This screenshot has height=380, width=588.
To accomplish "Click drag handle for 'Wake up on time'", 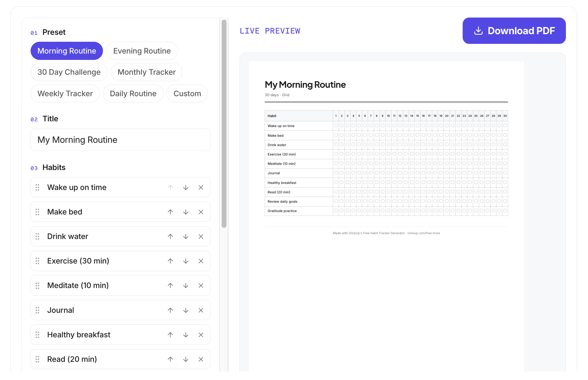I will click(x=38, y=188).
